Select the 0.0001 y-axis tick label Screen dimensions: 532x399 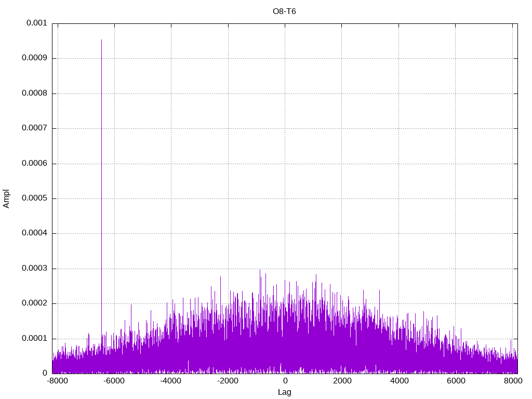pyautogui.click(x=34, y=339)
